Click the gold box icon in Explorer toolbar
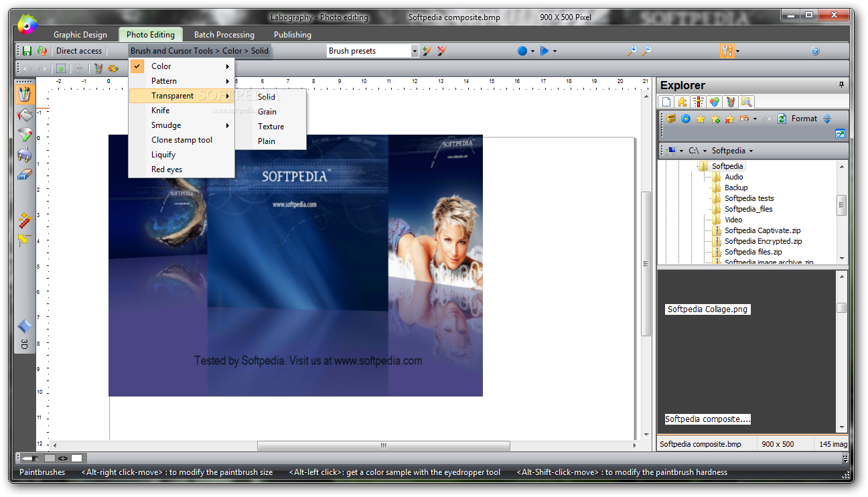868x497 pixels. tap(671, 119)
